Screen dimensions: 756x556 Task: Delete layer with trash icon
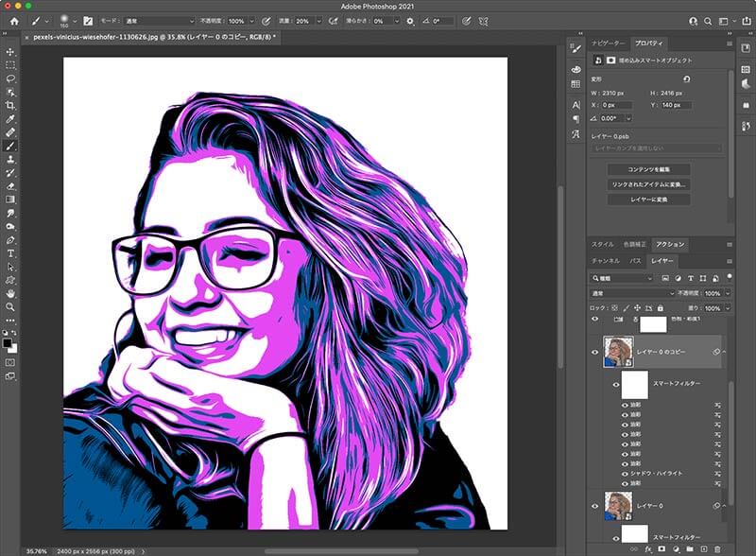click(x=717, y=549)
